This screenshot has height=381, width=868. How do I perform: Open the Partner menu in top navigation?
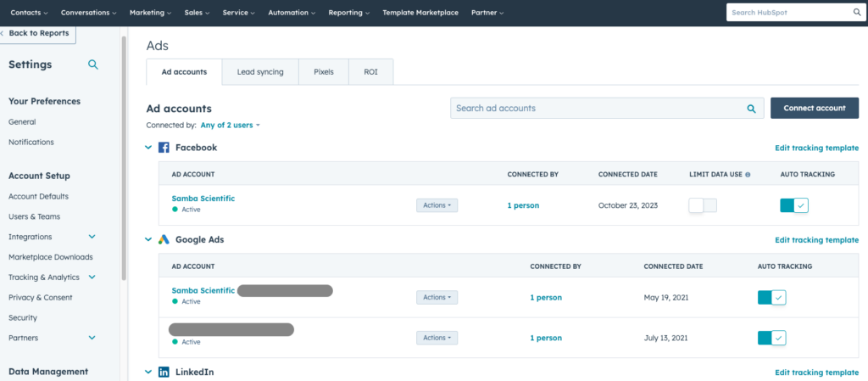point(487,12)
